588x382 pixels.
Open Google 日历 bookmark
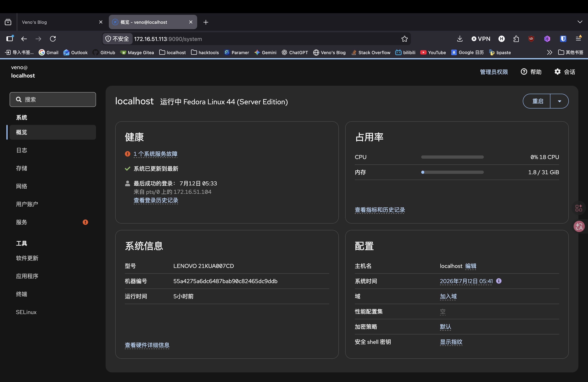coord(467,52)
